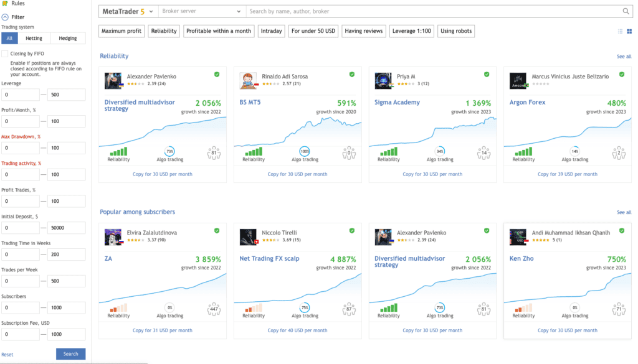Screen dimensions: 638x364
Task: Click the Search button in filter panel
Action: point(71,354)
